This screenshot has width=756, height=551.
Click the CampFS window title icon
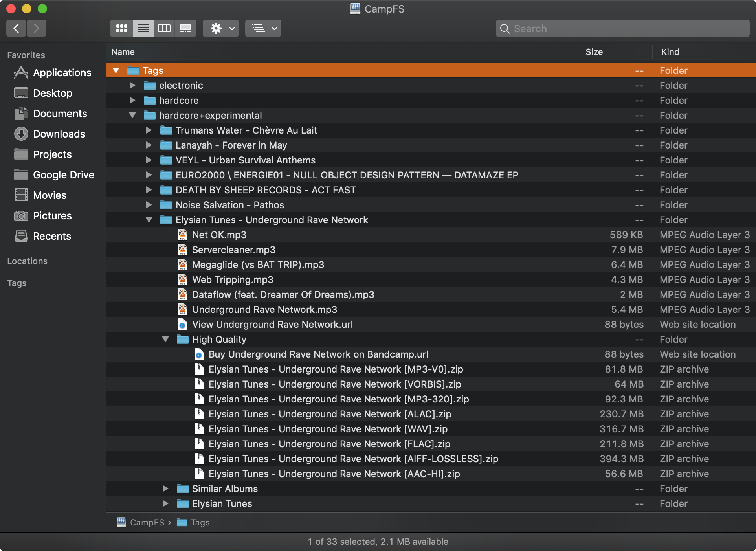355,9
